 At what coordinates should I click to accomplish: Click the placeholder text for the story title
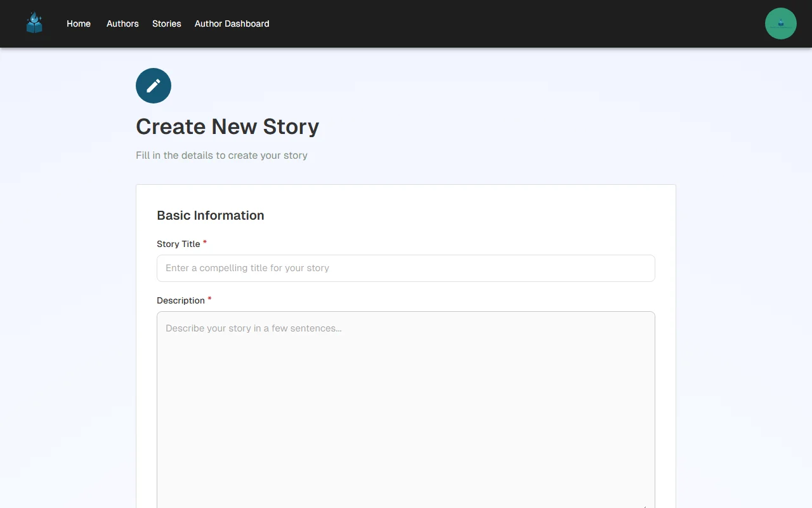click(247, 268)
